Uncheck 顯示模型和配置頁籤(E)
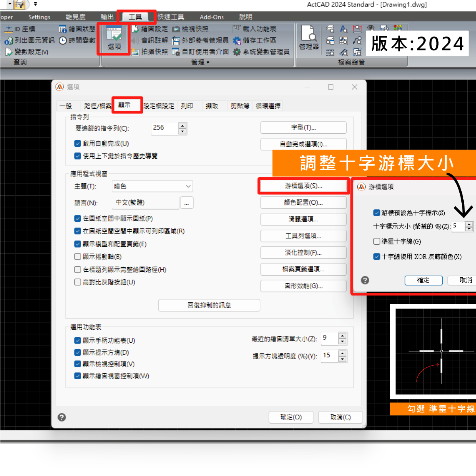 pos(78,244)
